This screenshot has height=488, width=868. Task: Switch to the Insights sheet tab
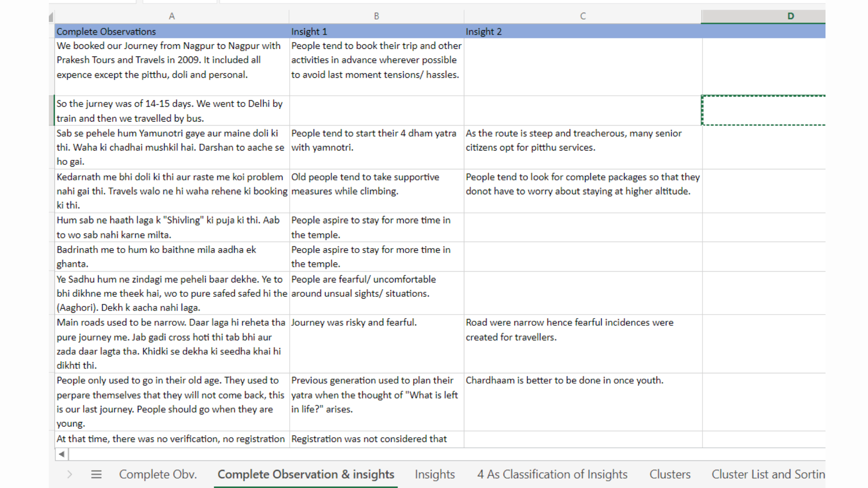click(x=434, y=474)
